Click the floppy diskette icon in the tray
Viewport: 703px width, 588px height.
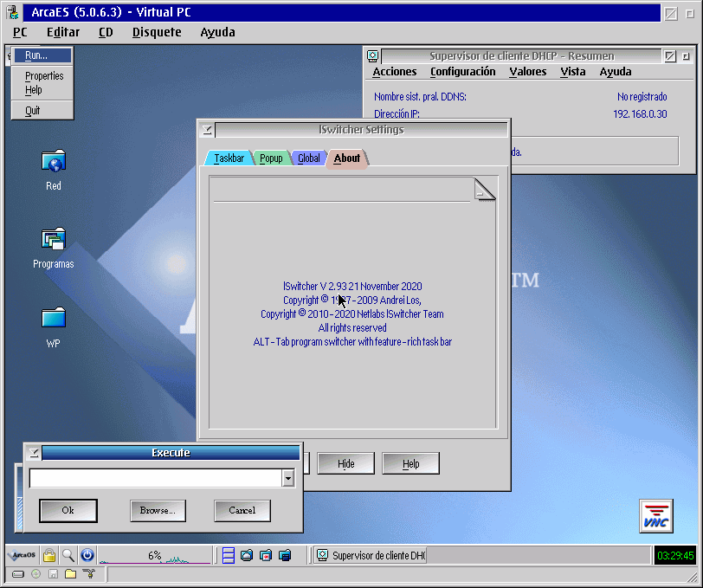pyautogui.click(x=54, y=573)
